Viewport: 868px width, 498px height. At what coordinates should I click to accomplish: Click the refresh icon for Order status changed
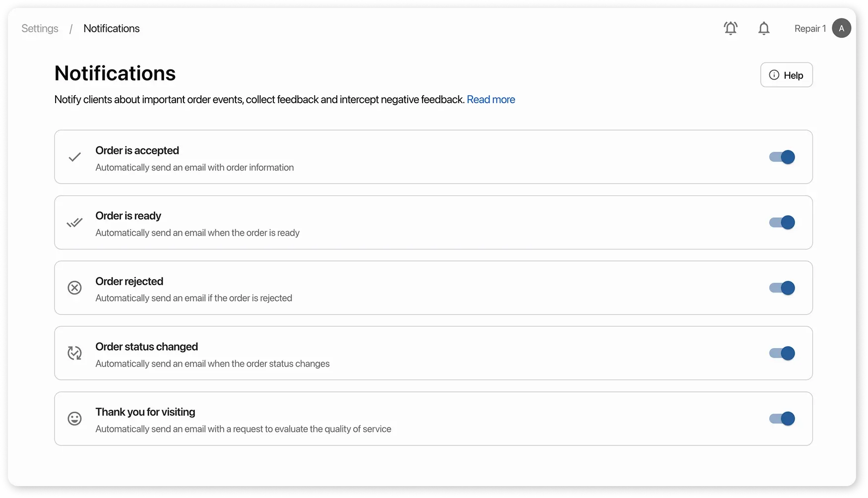pos(74,353)
